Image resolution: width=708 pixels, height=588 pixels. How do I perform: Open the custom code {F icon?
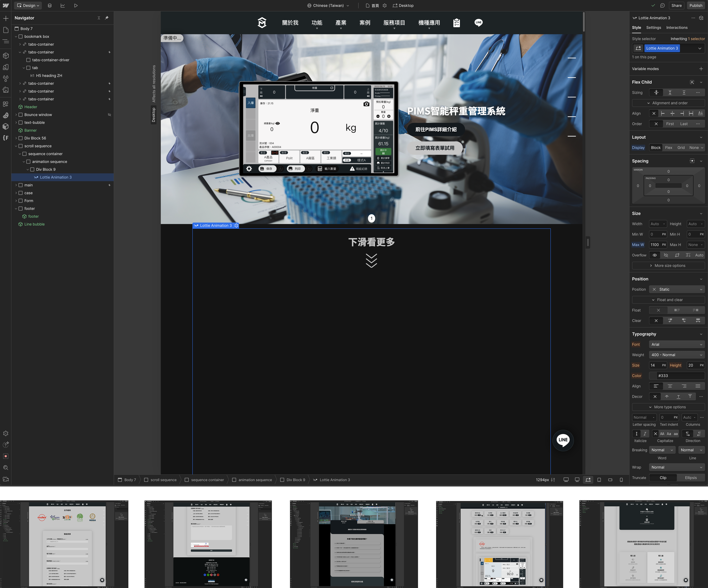(6, 138)
